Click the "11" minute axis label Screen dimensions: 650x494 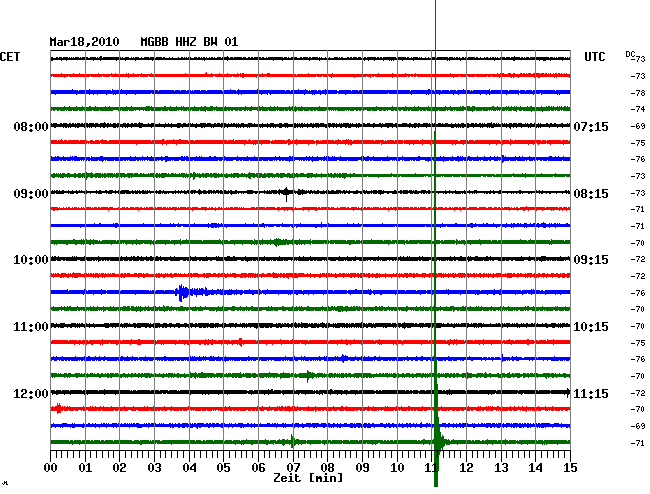click(x=431, y=468)
